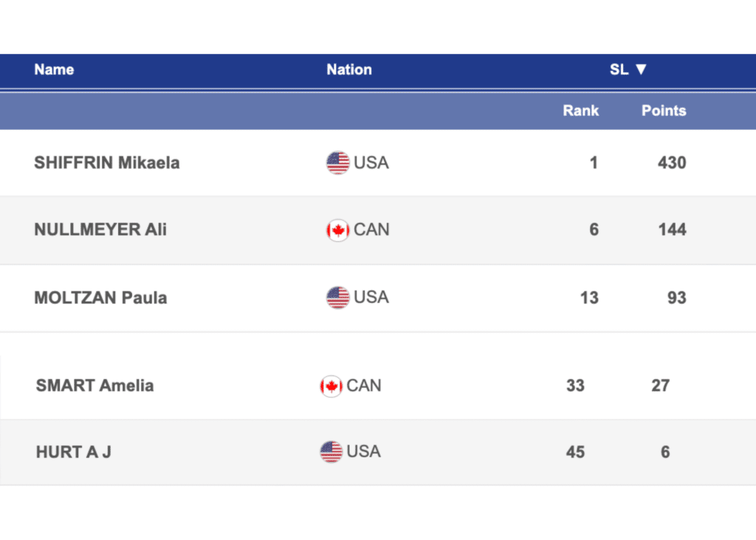
Task: Click Smart Amelia's rank 33 value
Action: pos(575,385)
